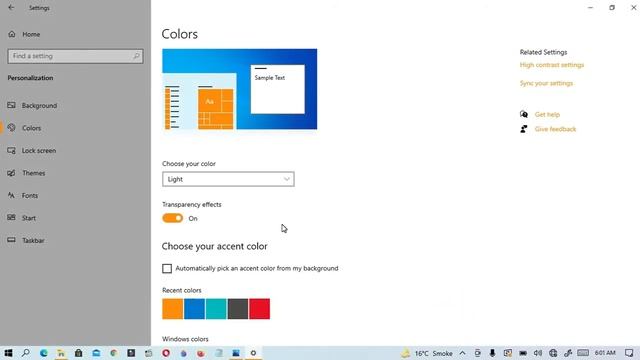Show hidden system tray icons

point(462,353)
